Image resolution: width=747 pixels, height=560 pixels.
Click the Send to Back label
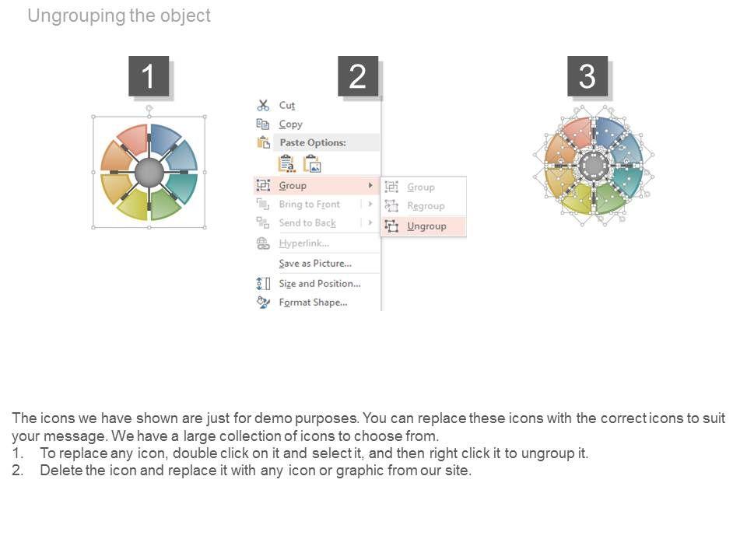[x=307, y=223]
